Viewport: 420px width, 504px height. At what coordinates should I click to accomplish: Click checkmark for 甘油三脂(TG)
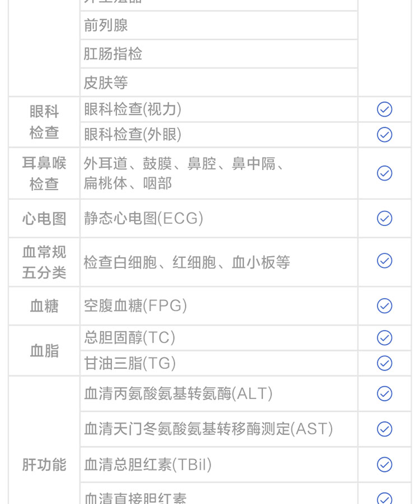384,363
